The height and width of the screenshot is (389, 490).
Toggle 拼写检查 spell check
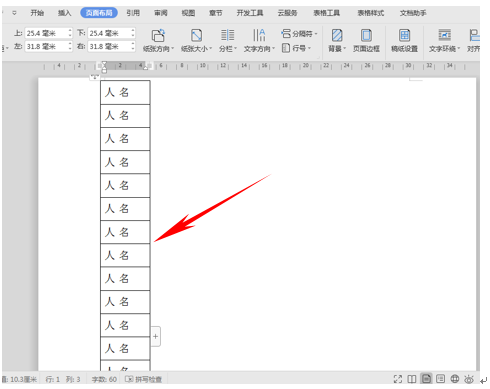coord(143,379)
